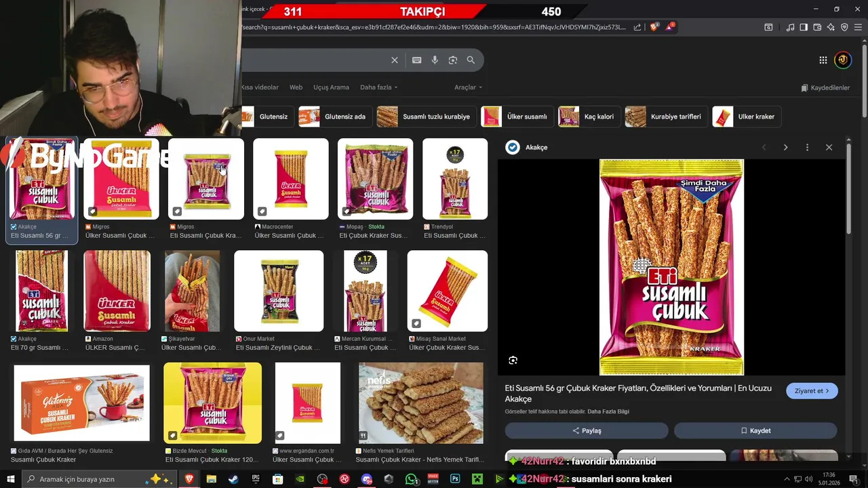Open Bizde Mevcut Eti Susamlı Çubuk thumbnail
Viewport: 868px width, 488px height.
(212, 403)
